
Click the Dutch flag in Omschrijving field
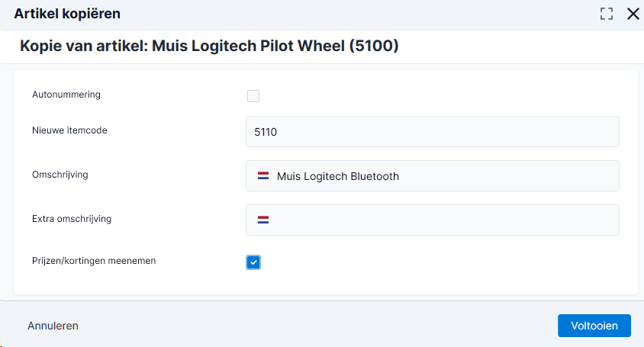[x=263, y=175]
